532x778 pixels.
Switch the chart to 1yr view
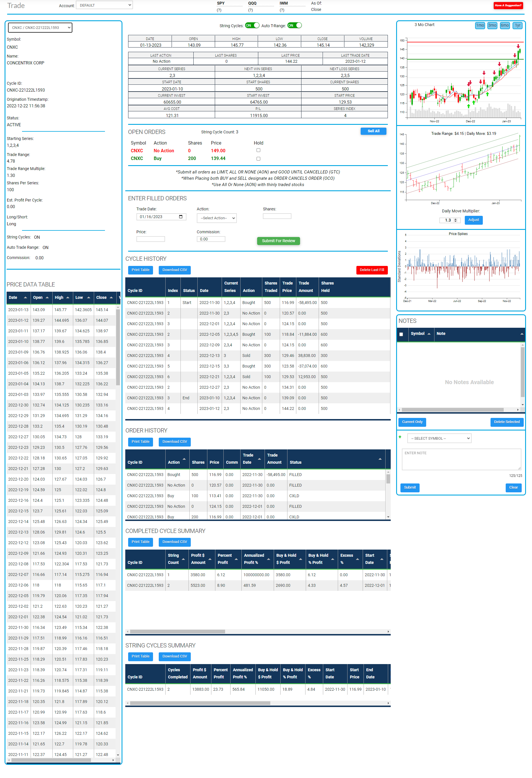[517, 25]
